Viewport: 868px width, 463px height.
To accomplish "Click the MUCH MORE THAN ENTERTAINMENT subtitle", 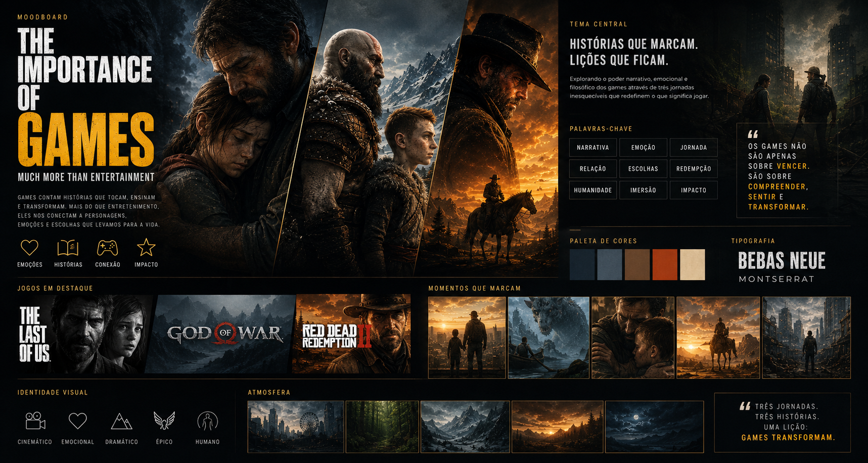I will (86, 177).
